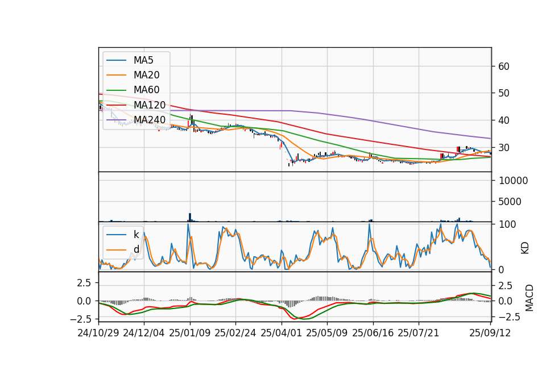The image size is (546, 392).
Task: Click the MA120 legend label
Action: pos(150,105)
